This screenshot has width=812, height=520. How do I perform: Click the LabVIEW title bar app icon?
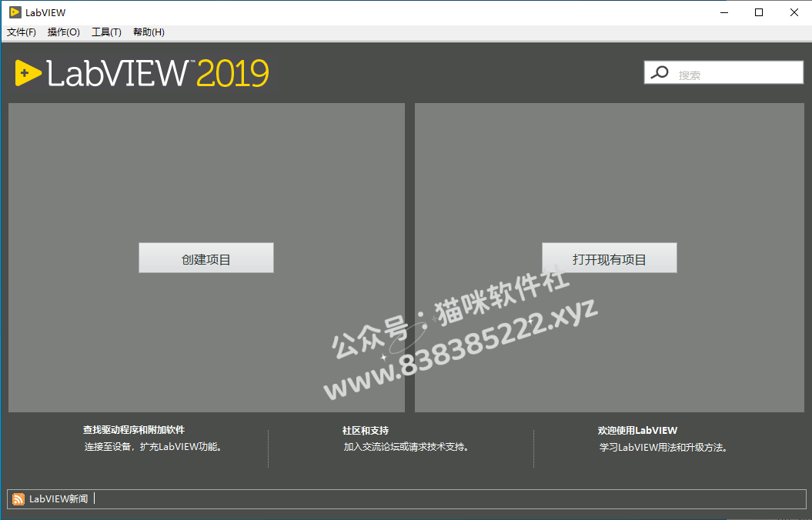pyautogui.click(x=15, y=12)
